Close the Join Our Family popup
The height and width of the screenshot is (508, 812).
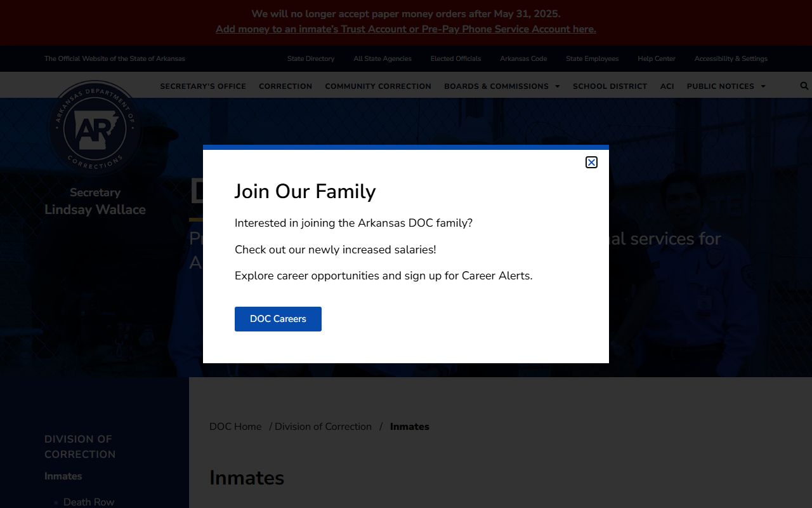point(591,163)
